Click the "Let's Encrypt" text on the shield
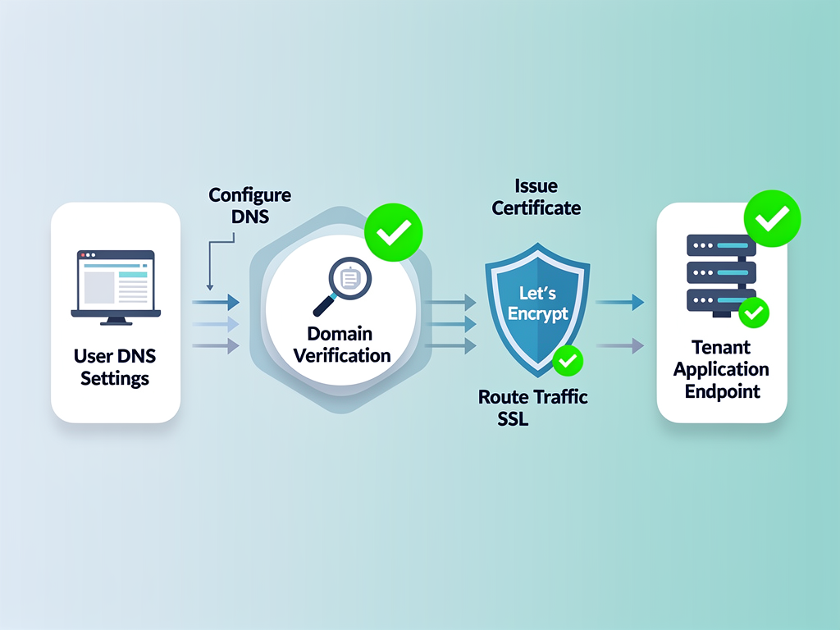This screenshot has width=840, height=630. (538, 304)
